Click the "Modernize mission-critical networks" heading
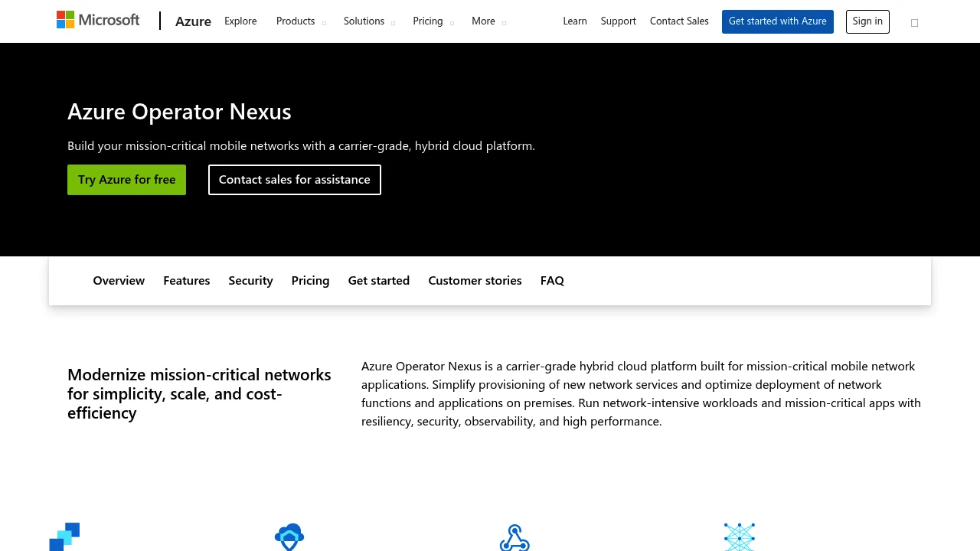Viewport: 980px width, 551px height. pos(199,394)
